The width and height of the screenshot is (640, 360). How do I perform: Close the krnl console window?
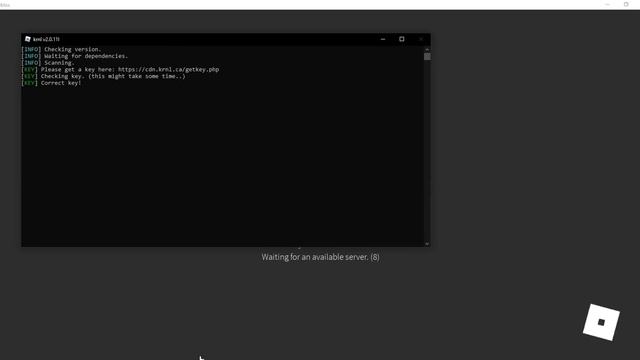[421, 39]
